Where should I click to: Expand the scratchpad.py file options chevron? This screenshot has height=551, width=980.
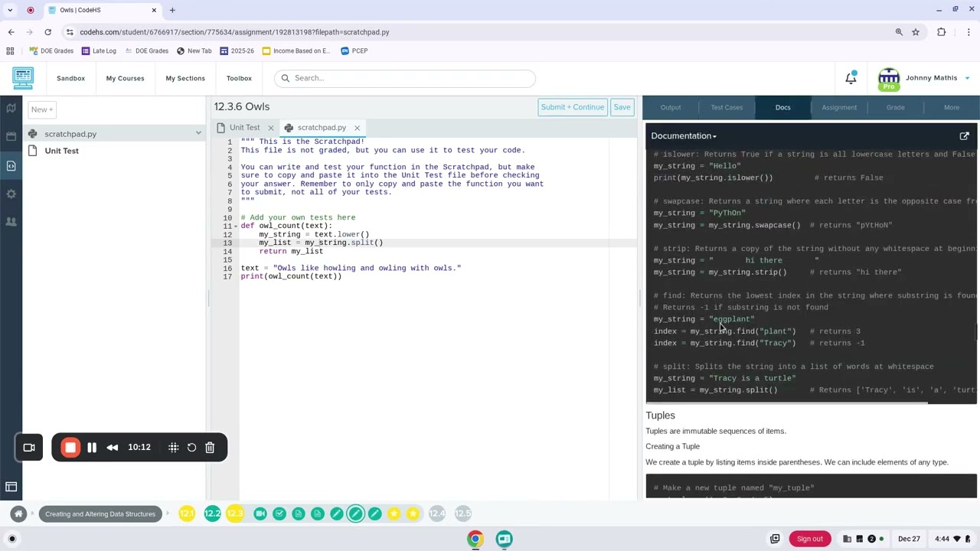[x=198, y=134]
